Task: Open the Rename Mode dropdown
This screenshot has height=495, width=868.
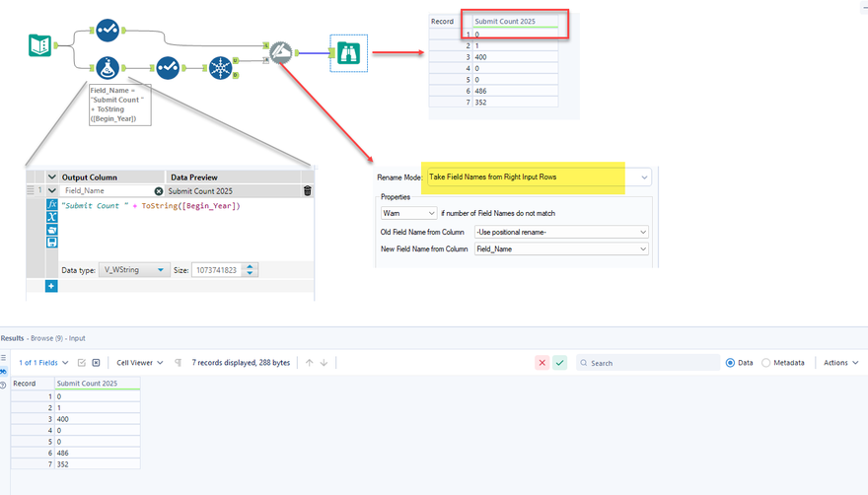Action: [539, 177]
